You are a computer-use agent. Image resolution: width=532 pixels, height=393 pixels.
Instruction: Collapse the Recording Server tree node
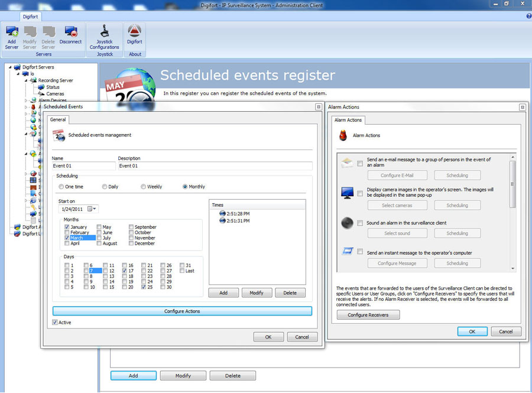coord(27,80)
